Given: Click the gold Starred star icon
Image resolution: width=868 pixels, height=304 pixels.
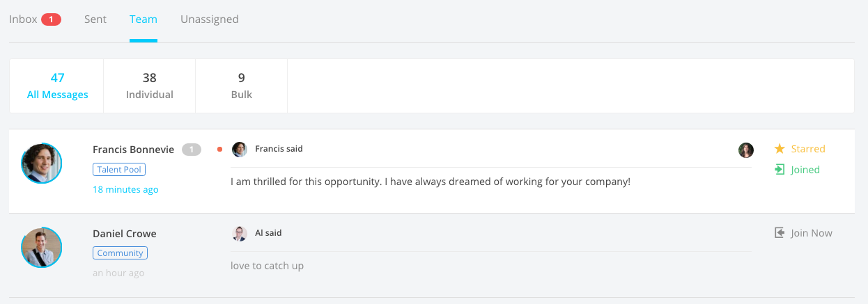Looking at the screenshot, I should click(x=780, y=149).
